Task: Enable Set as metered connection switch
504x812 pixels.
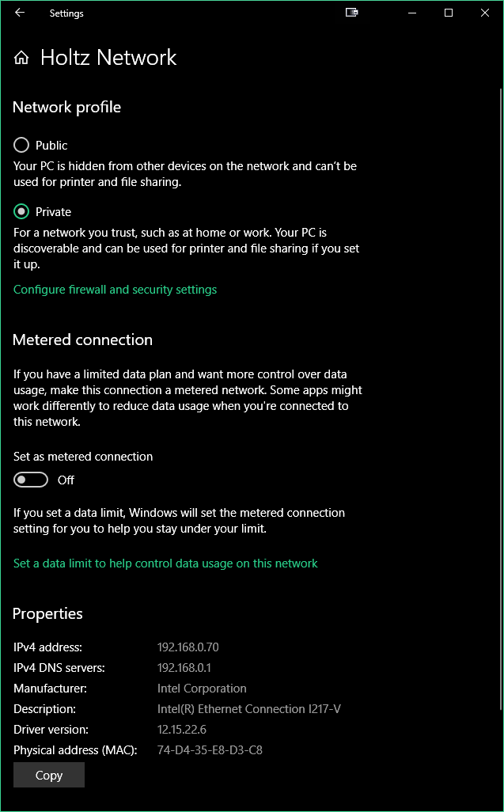Action: point(31,480)
